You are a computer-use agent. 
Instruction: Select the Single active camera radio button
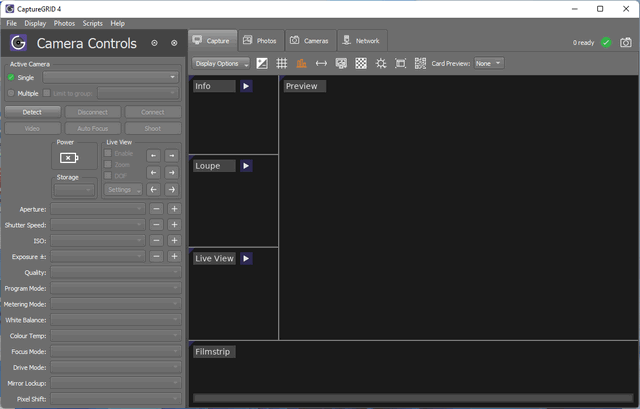coord(11,77)
